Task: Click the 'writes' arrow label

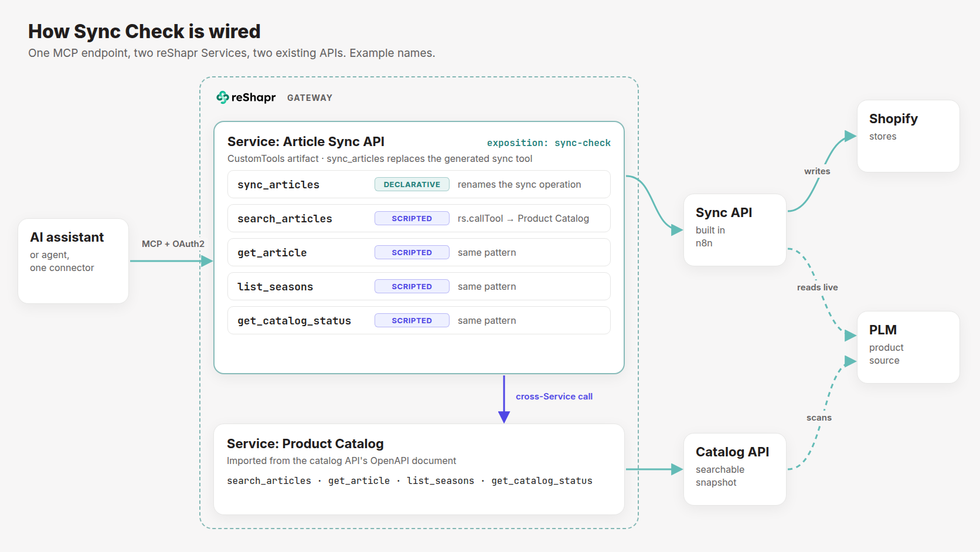Action: [x=817, y=171]
